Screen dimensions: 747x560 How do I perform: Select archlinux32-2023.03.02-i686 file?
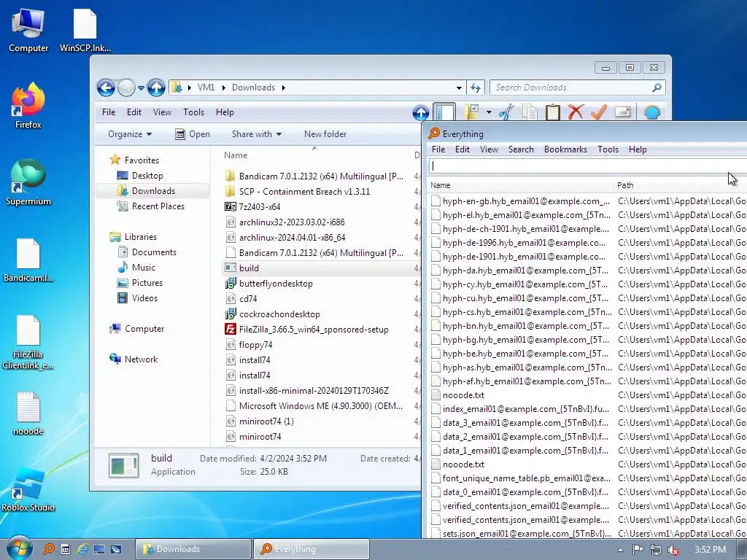(292, 222)
